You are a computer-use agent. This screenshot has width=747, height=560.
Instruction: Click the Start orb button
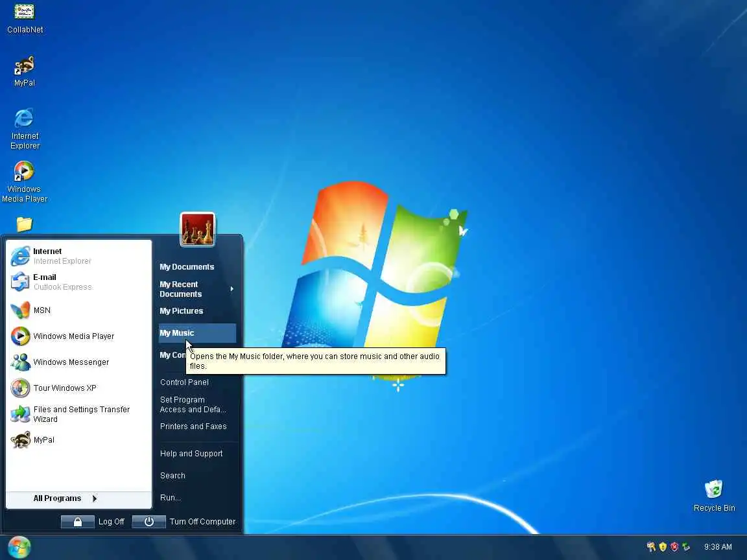[x=19, y=547]
